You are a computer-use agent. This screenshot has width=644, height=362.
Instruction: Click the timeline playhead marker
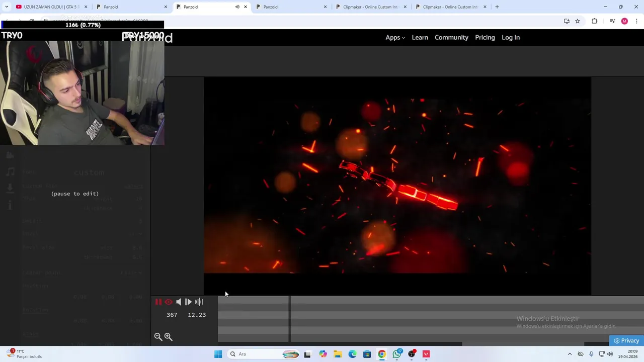pos(290,319)
